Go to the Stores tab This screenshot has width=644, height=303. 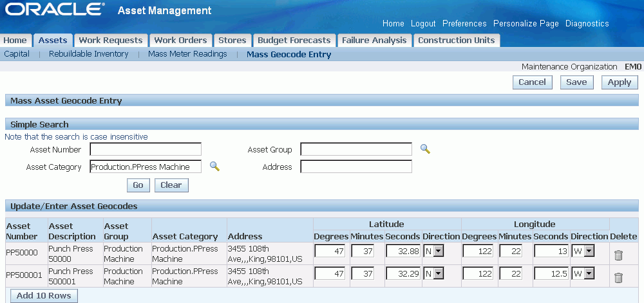point(232,40)
